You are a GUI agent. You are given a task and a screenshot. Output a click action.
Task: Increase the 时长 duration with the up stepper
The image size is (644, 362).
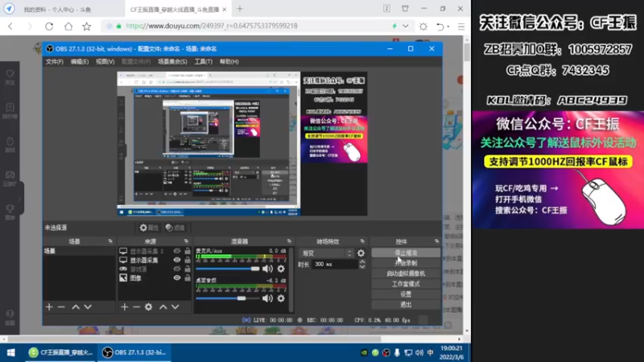tap(362, 262)
